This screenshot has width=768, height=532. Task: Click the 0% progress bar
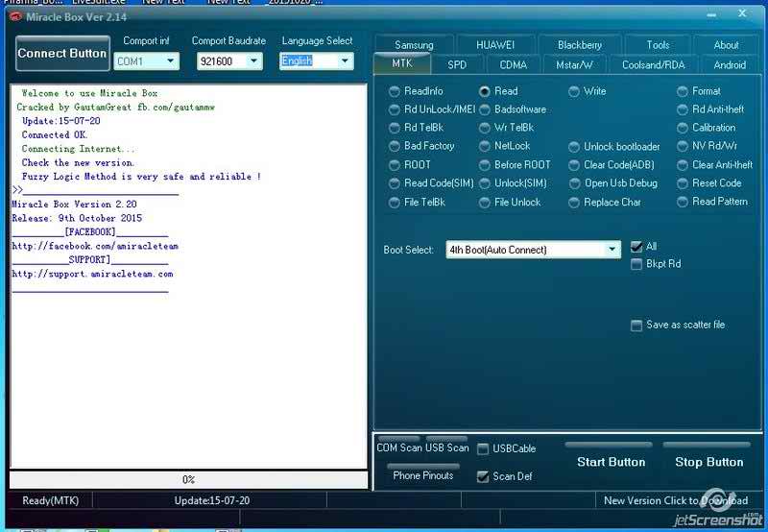click(x=188, y=479)
